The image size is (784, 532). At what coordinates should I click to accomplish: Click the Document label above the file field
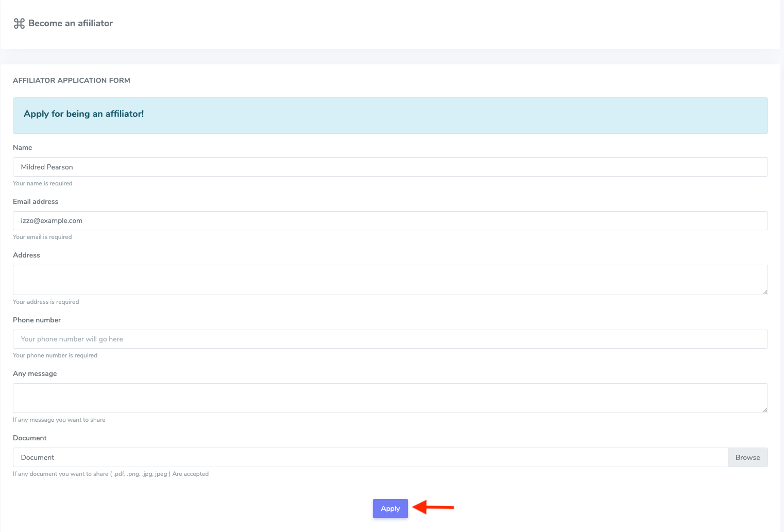point(30,438)
